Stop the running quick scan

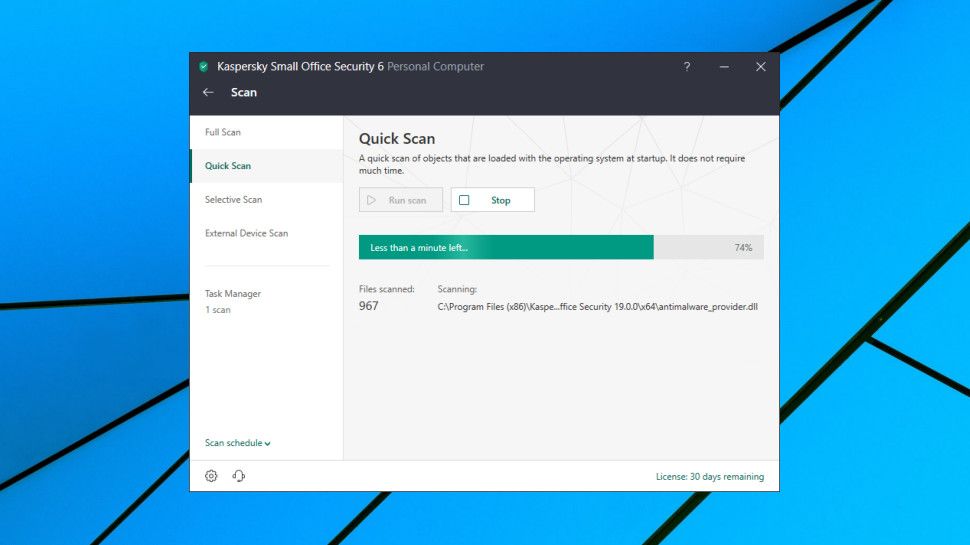tap(492, 200)
